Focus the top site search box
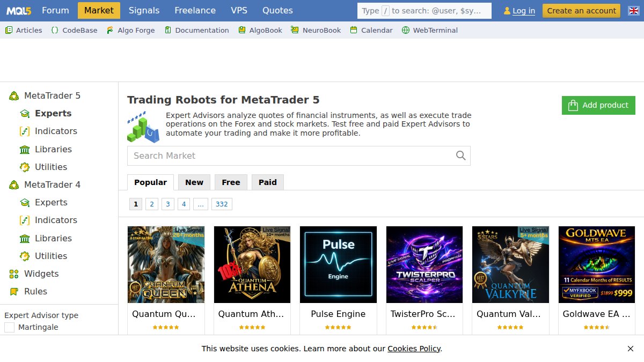The width and height of the screenshot is (644, 362). (424, 11)
